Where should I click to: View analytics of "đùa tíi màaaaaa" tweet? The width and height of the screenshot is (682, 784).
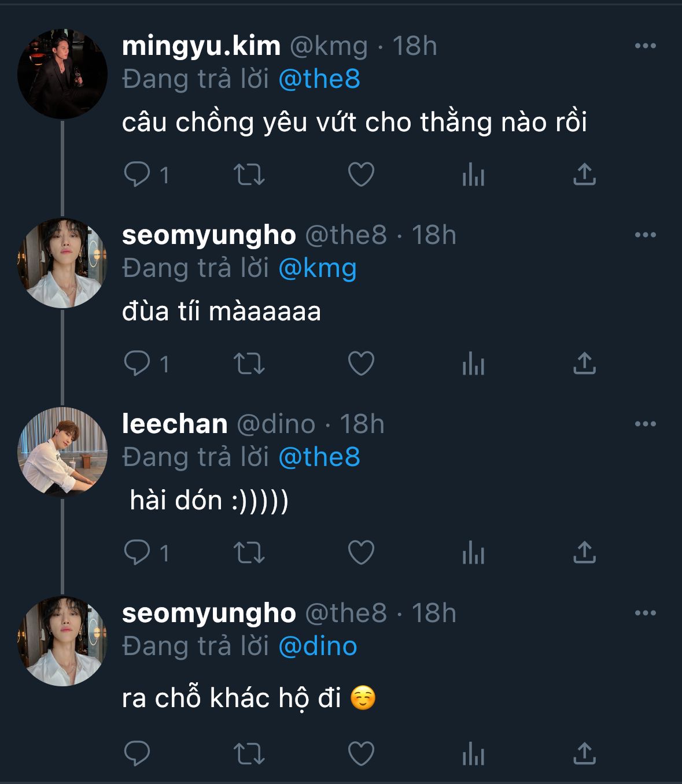click(x=473, y=364)
